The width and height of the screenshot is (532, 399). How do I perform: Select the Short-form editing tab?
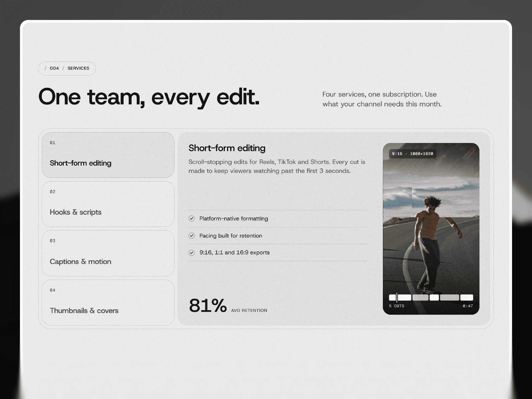pos(108,155)
